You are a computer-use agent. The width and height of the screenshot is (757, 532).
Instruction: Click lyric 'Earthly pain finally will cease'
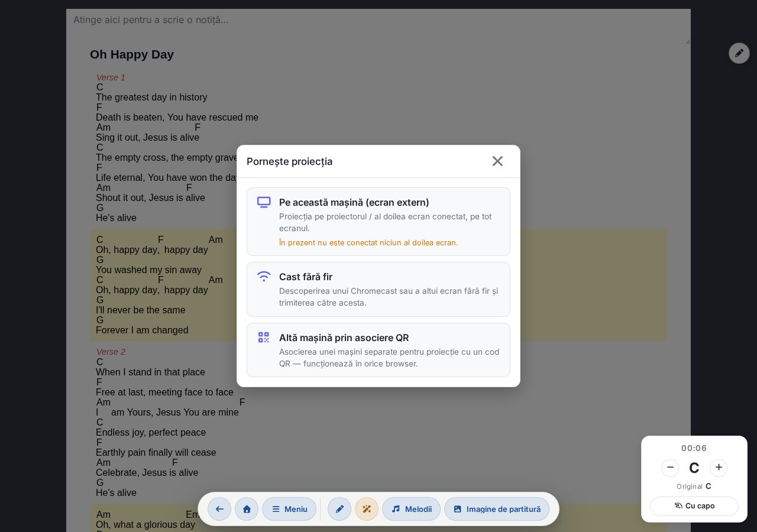pos(156,453)
